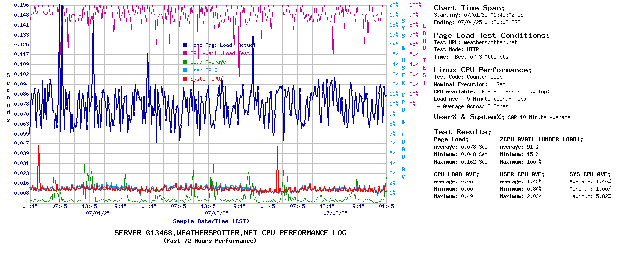Click the 07/02/25 date label on x-axis
This screenshot has height=272, width=644.
coord(216,213)
